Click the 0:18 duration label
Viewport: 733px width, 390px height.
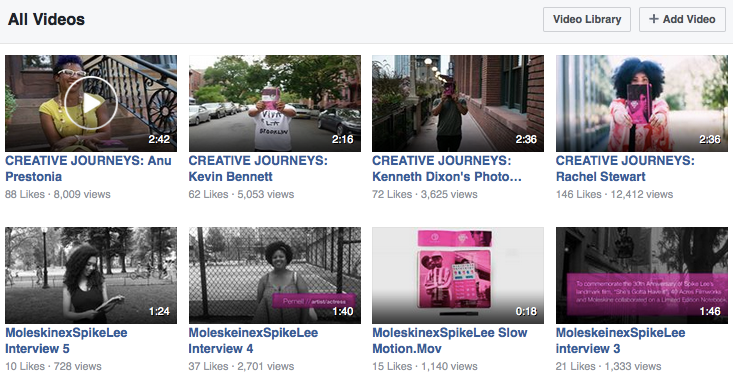pyautogui.click(x=526, y=311)
